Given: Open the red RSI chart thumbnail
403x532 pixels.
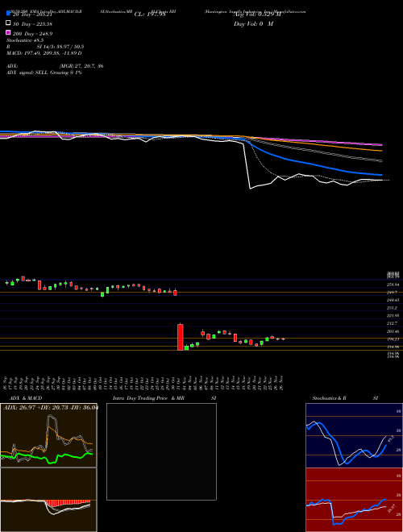Looking at the screenshot, I should click(x=354, y=500).
